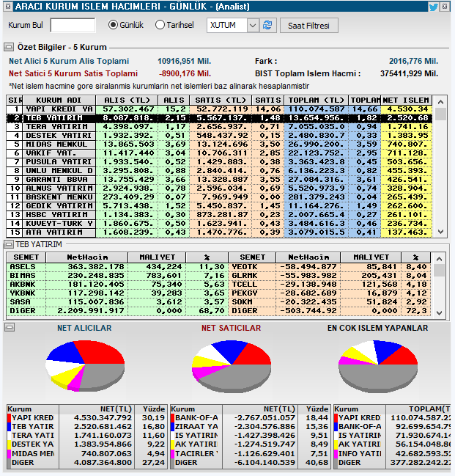Click up arrow of stock detail scrollbar

pyautogui.click(x=439, y=259)
